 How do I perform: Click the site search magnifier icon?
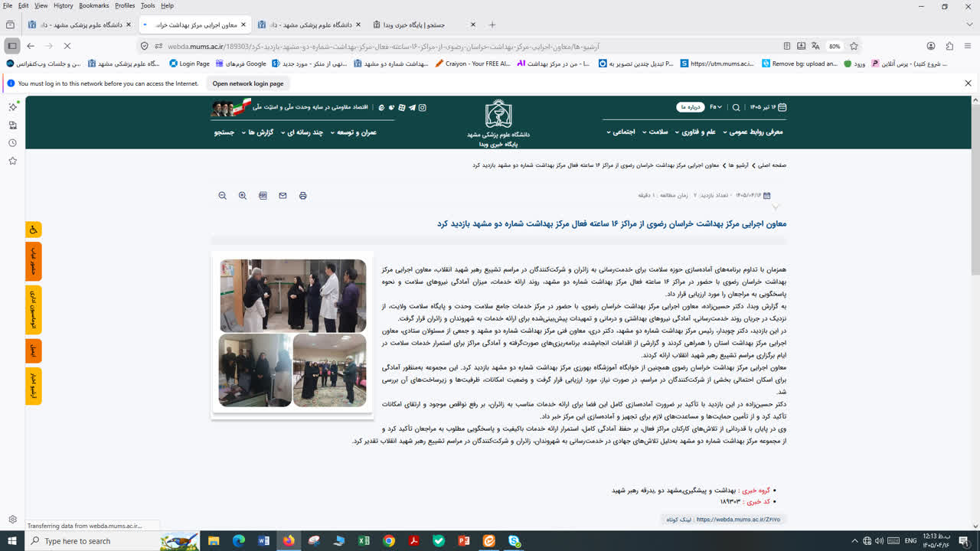(736, 107)
